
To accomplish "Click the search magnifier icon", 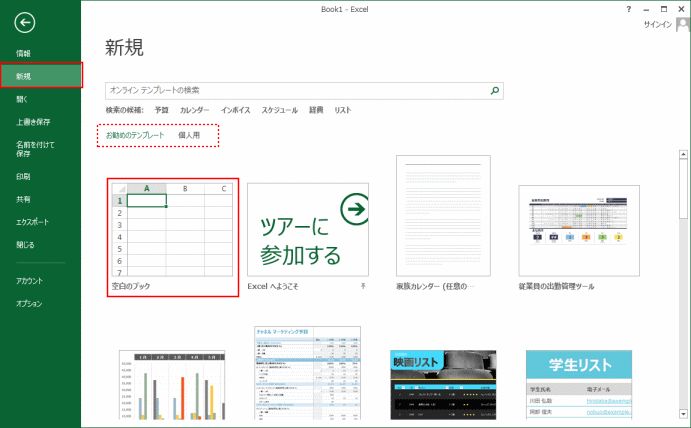I will 494,90.
